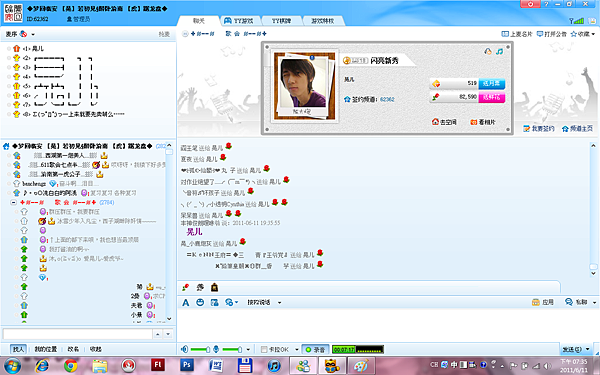Click the red heart icon in title bar

tap(530, 4)
